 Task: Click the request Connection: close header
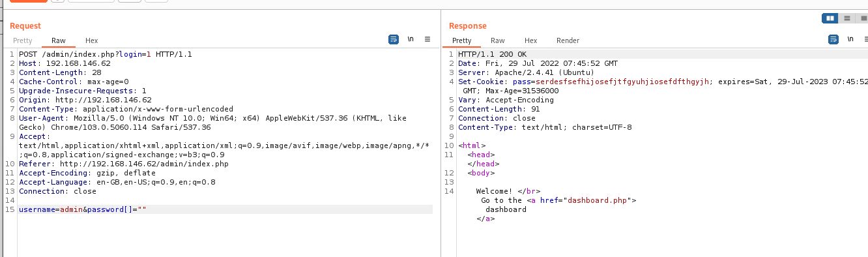[x=57, y=191]
